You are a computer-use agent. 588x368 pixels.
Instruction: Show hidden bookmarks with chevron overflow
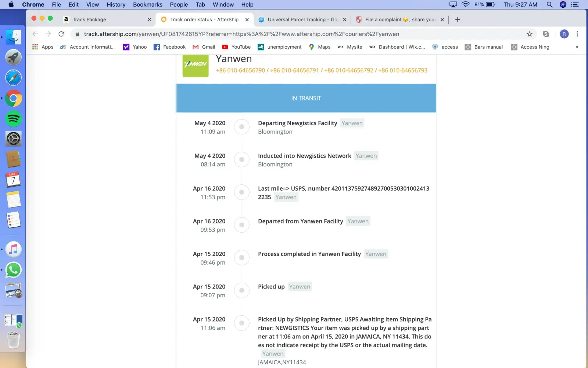pyautogui.click(x=577, y=47)
